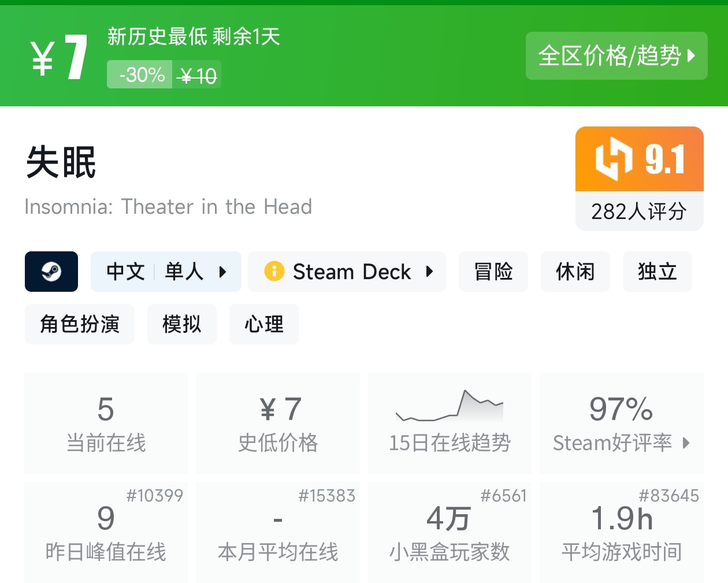This screenshot has height=583, width=728.
Task: Open the 小黑盒玩家数 stats card
Action: (x=450, y=532)
